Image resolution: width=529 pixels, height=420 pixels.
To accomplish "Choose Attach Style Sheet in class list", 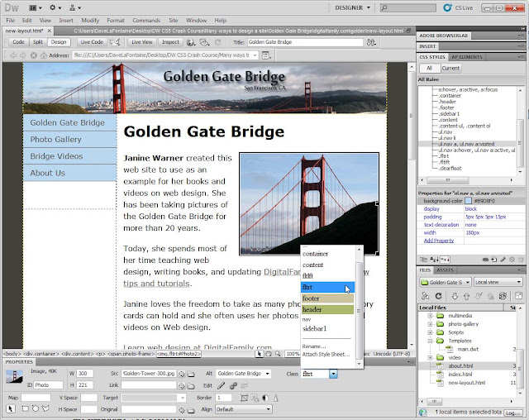I will 326,354.
